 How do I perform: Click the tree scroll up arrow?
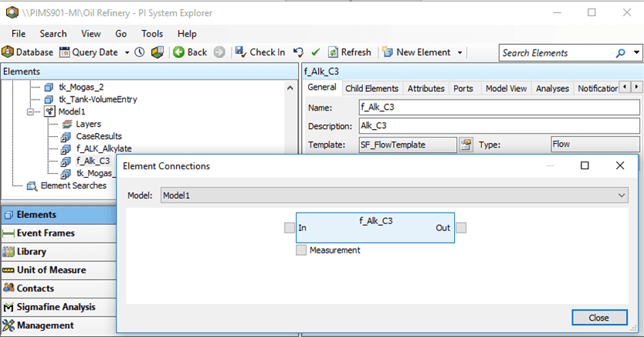click(290, 87)
